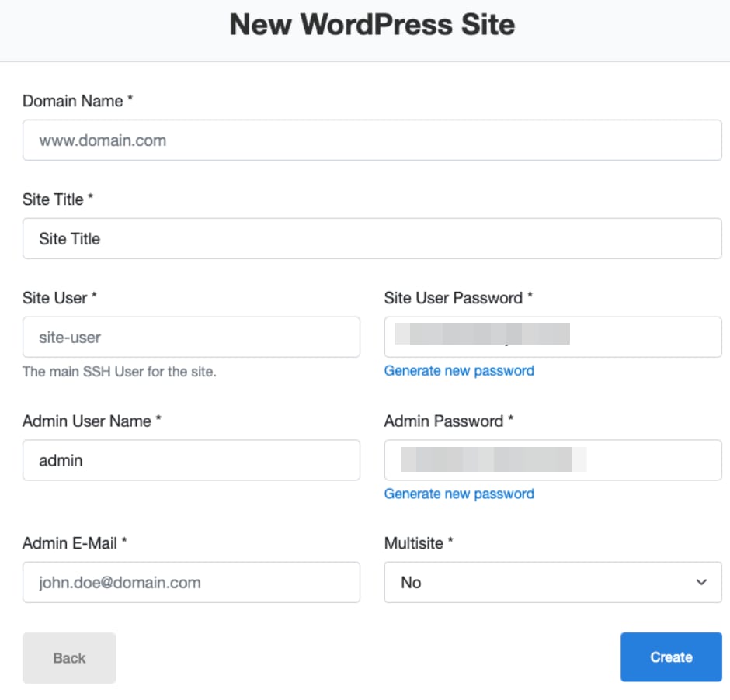730x700 pixels.
Task: Click the Domain Name required field label
Action: 77,101
